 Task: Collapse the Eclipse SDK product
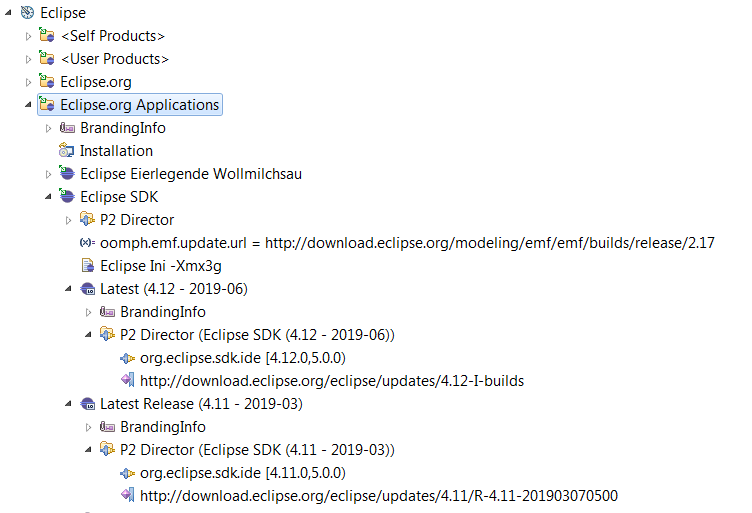pyautogui.click(x=48, y=197)
